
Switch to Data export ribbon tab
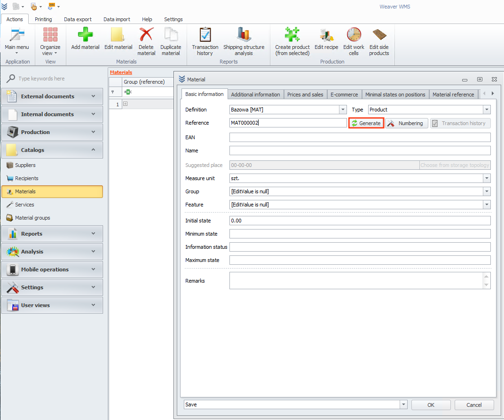[78, 19]
